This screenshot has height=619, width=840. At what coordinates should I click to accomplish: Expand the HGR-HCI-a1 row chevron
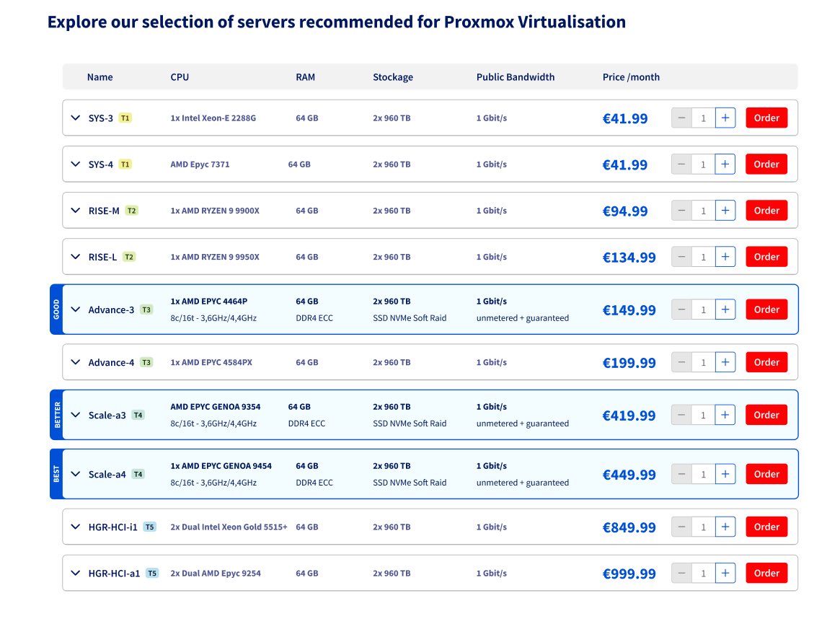pos(76,573)
